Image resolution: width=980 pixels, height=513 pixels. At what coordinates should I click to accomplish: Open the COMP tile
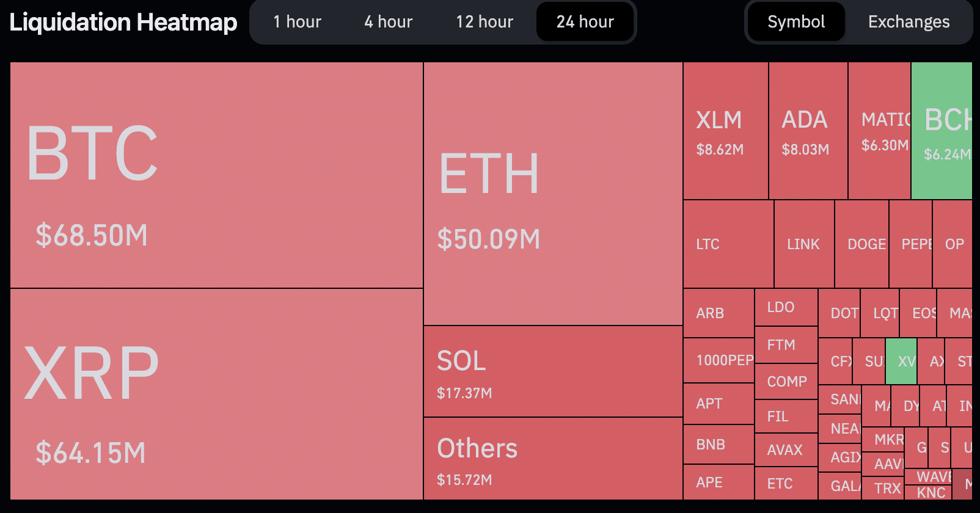point(786,382)
